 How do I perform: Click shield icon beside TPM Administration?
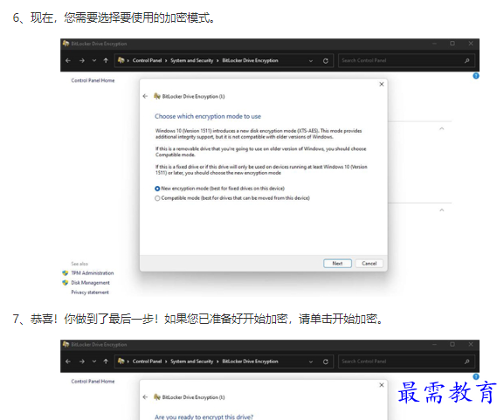(x=66, y=273)
